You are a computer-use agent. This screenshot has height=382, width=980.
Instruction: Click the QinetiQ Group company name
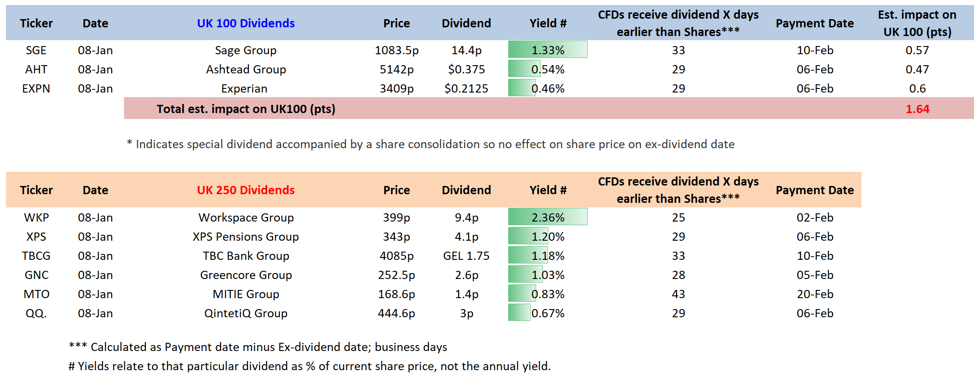[246, 313]
